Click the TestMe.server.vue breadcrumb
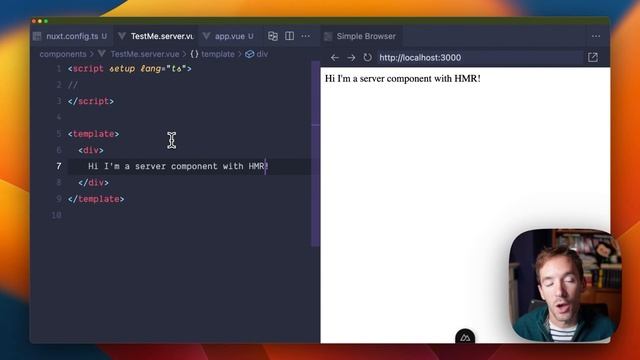 144,54
